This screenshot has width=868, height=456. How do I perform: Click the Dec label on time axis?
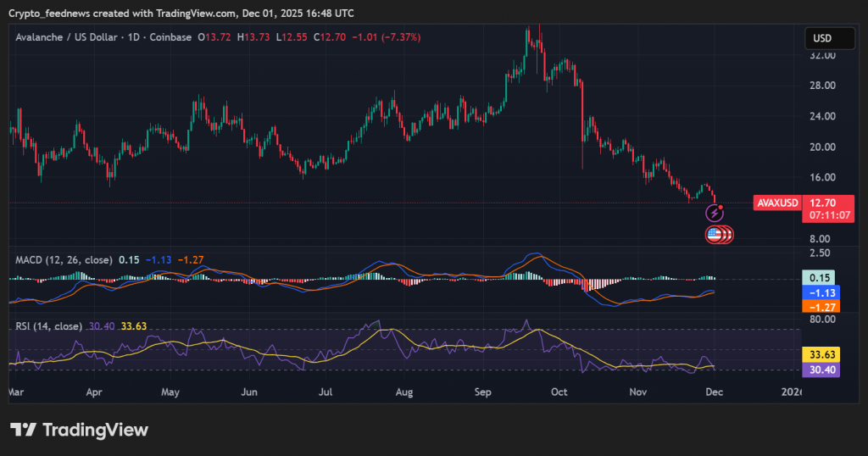[x=714, y=392]
